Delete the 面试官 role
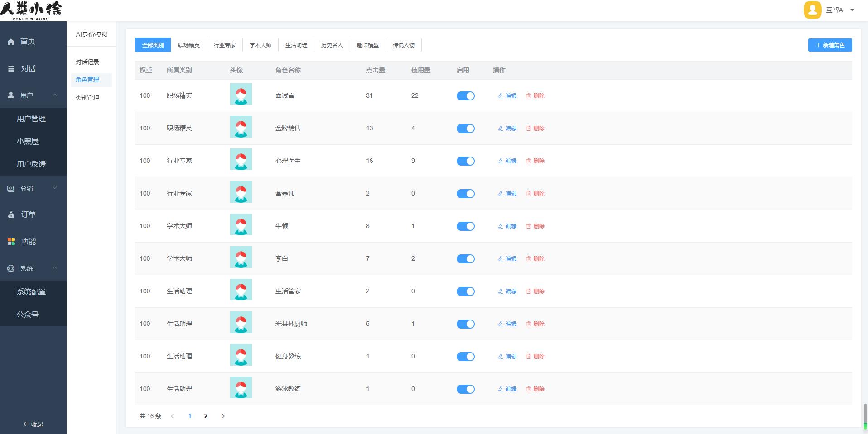 [535, 96]
